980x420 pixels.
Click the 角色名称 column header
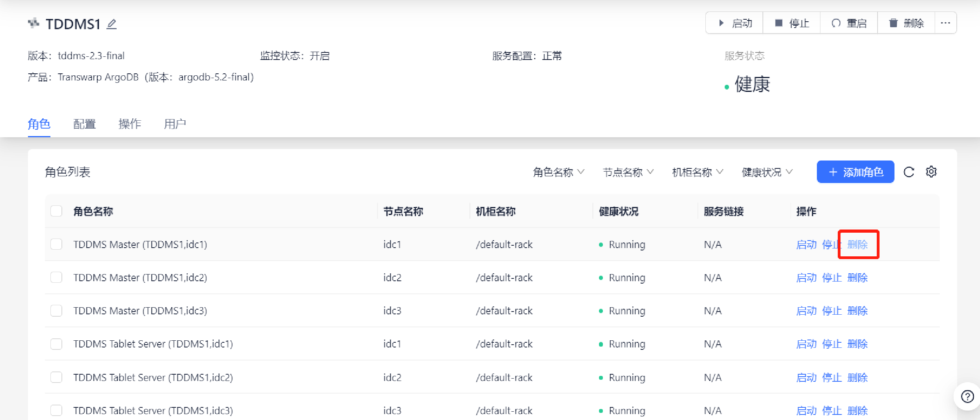(93, 211)
